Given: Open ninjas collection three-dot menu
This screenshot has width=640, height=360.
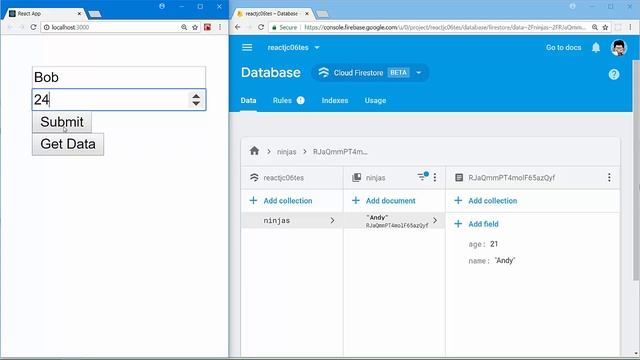Looking at the screenshot, I should point(435,177).
